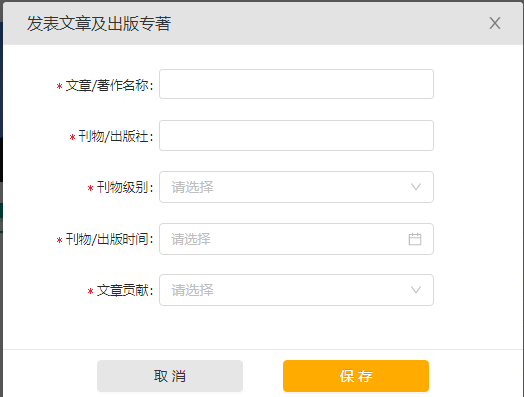The width and height of the screenshot is (524, 397).
Task: Open the 刊物/出版时间 date picker field
Action: coord(296,239)
